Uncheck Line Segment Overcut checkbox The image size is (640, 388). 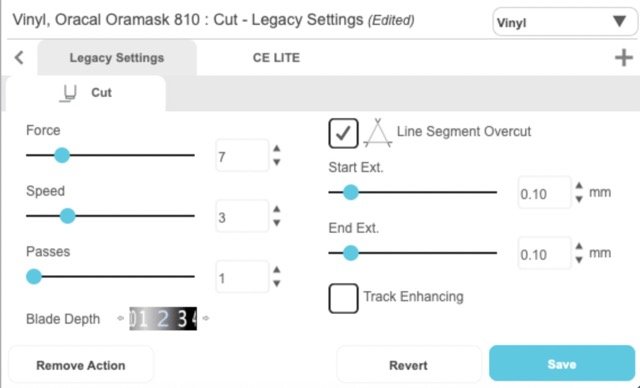tap(343, 133)
